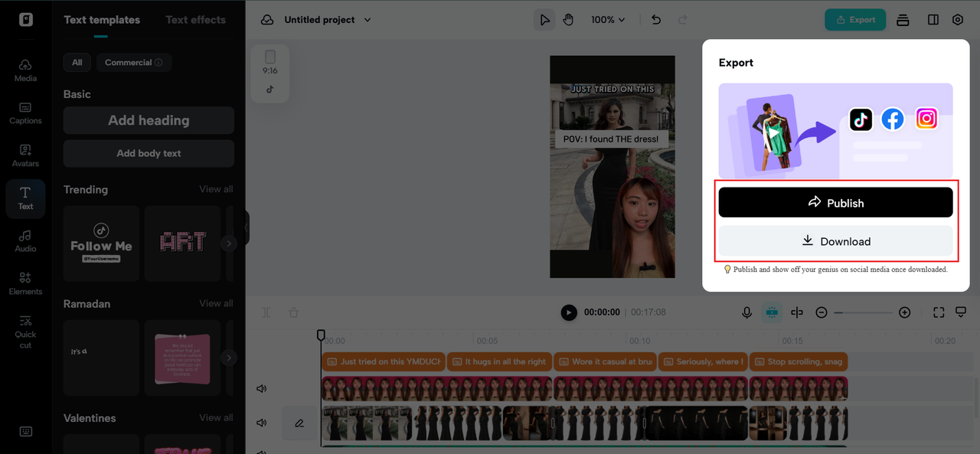
Task: Click the info icon on Commercial chip
Action: point(158,63)
